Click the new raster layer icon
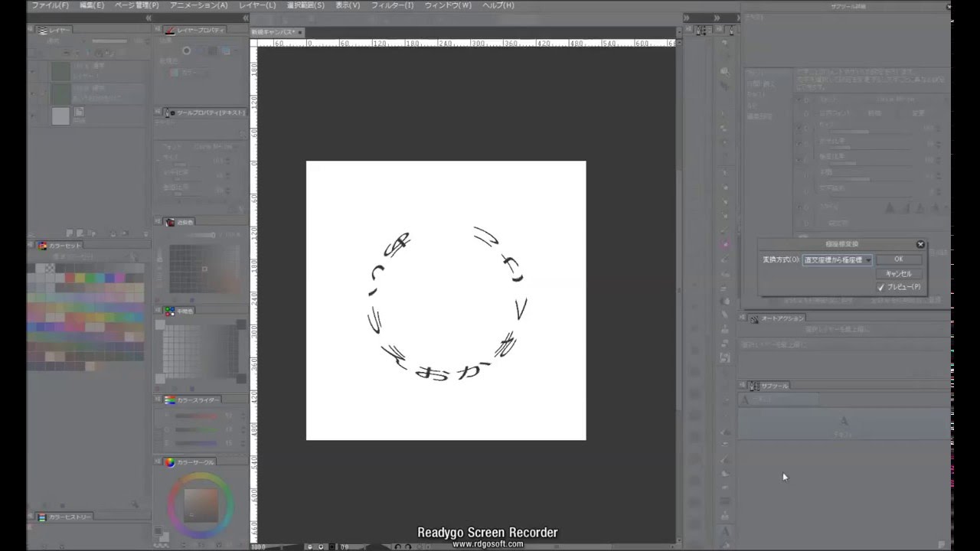Image resolution: width=980 pixels, height=551 pixels. pyautogui.click(x=69, y=233)
